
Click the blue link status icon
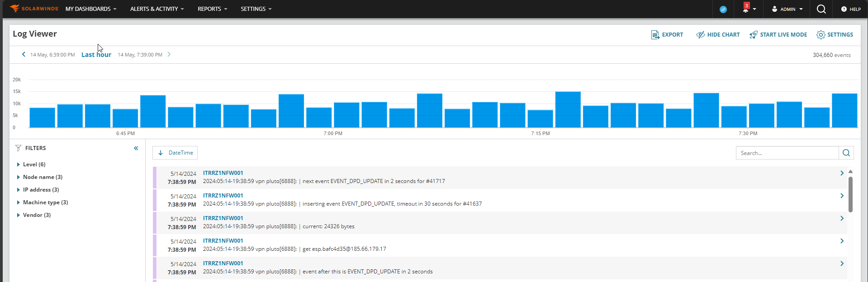[x=723, y=9]
